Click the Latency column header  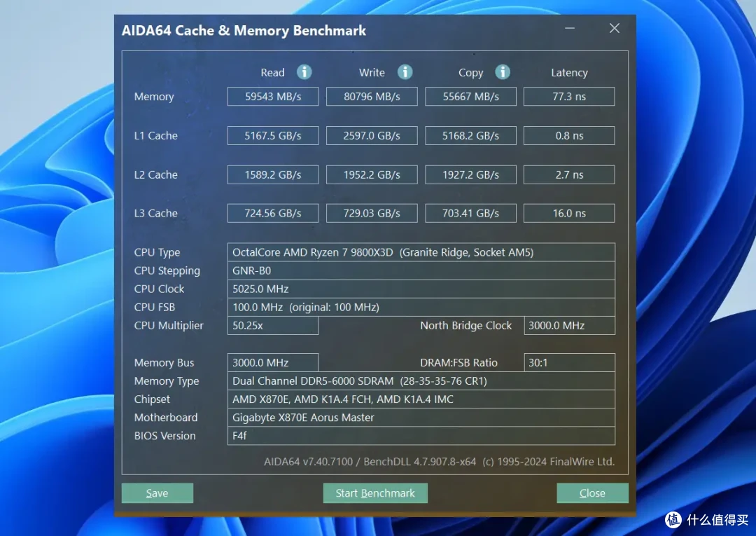(x=569, y=73)
